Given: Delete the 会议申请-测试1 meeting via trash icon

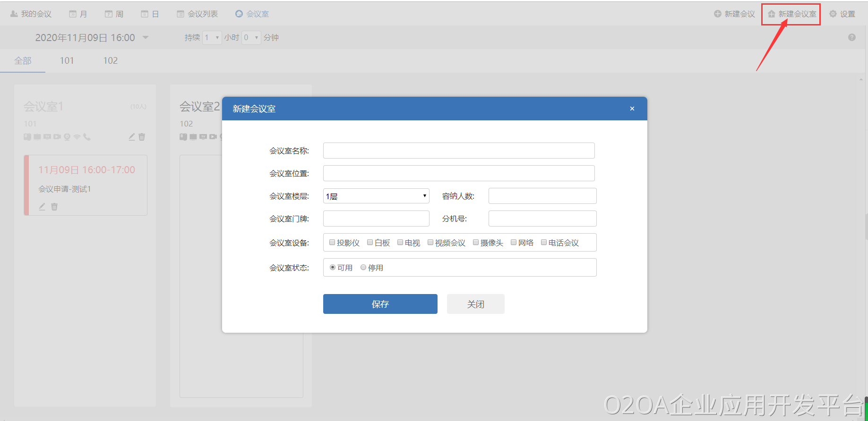Looking at the screenshot, I should tap(54, 207).
